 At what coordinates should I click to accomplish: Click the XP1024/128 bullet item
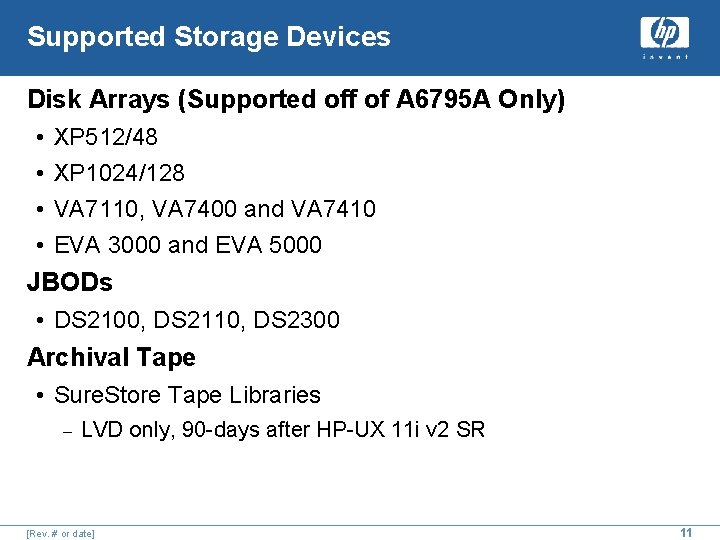click(x=119, y=173)
